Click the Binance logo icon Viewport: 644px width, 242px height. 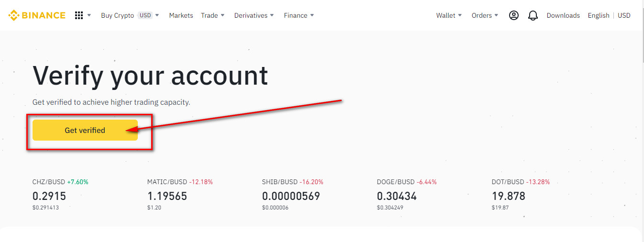point(13,15)
